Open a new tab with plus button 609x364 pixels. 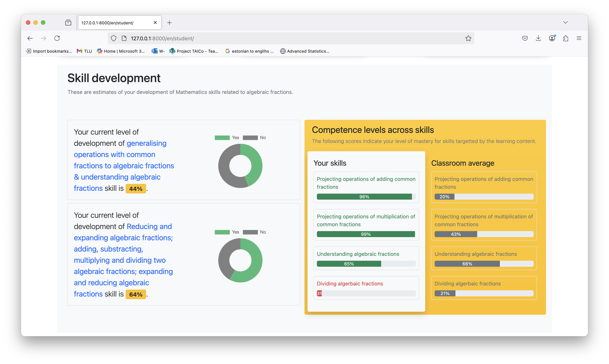pyautogui.click(x=169, y=23)
